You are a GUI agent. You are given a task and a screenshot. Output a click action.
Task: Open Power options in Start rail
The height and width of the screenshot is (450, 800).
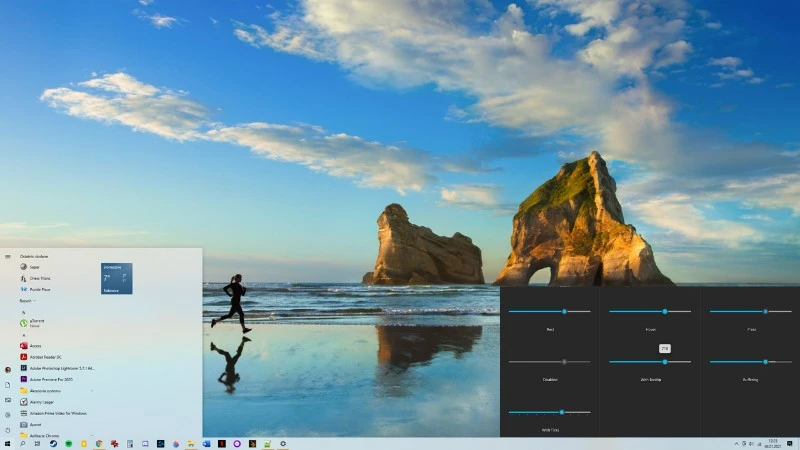(8, 430)
